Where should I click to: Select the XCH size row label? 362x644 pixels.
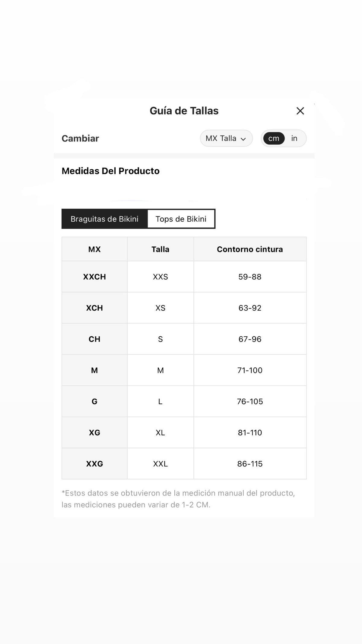click(x=94, y=308)
